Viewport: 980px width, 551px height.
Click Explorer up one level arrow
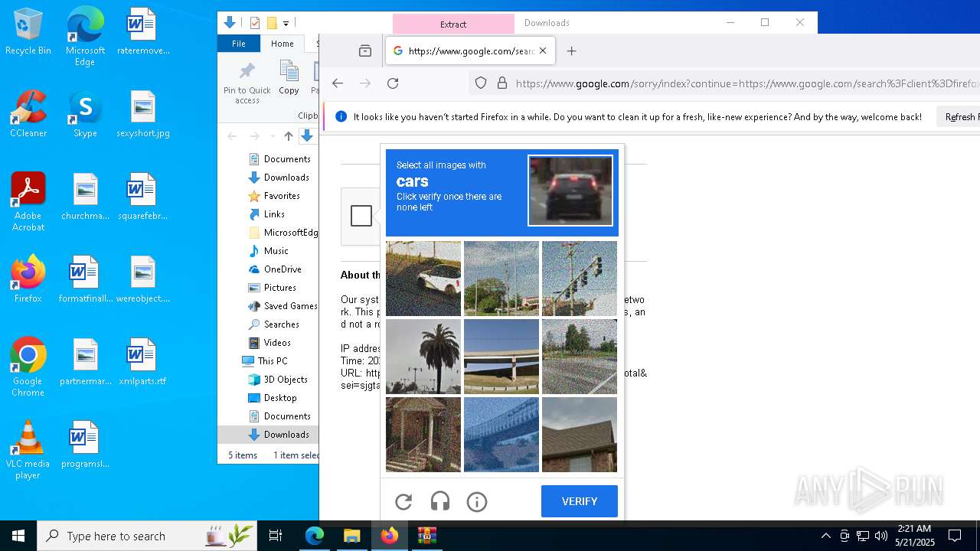pos(289,136)
